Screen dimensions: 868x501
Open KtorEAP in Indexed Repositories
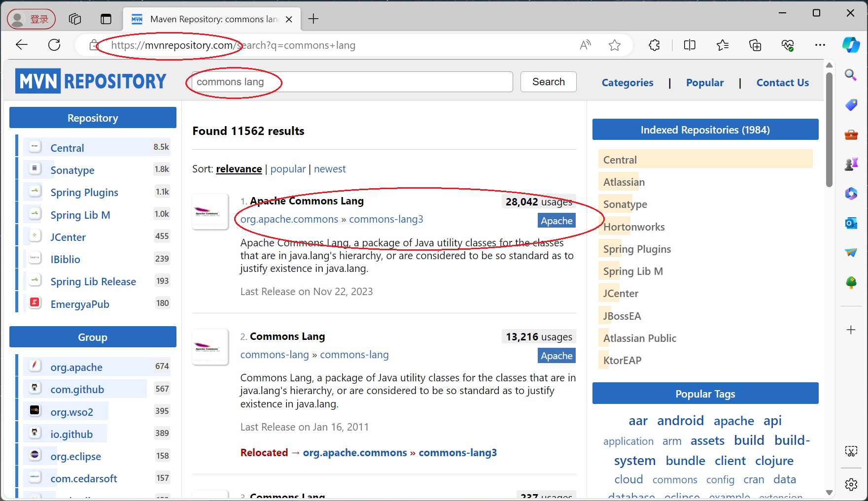pyautogui.click(x=623, y=360)
